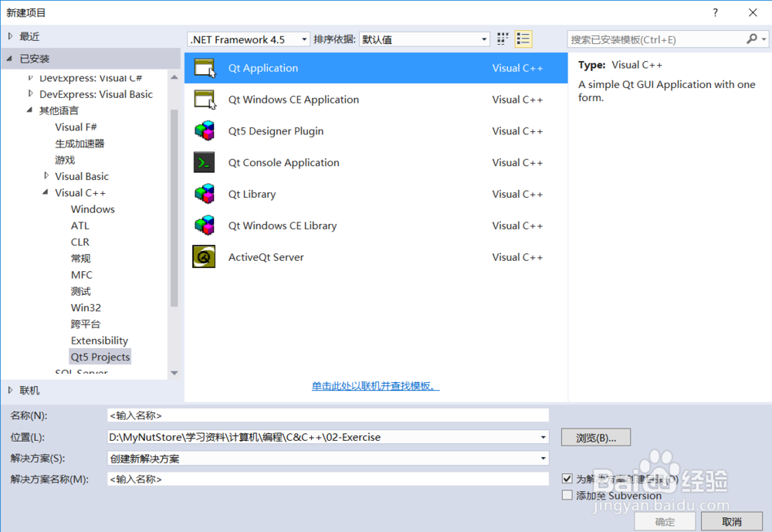This screenshot has width=772, height=532.
Task: Select the Qt Application template icon
Action: coord(204,67)
